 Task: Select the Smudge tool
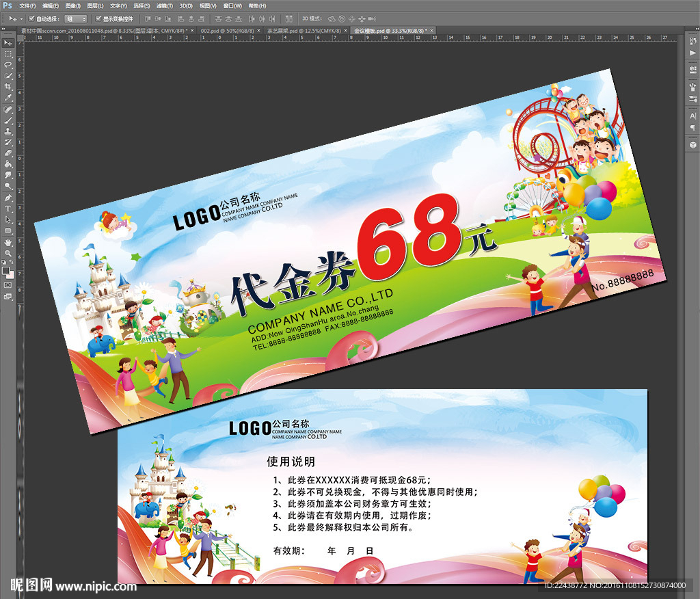[8, 174]
